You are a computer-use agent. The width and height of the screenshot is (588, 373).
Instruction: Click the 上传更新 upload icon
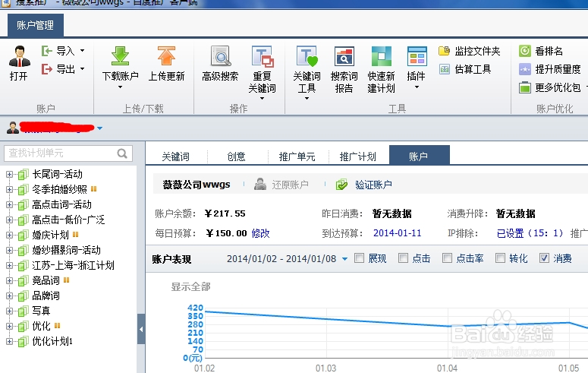166,55
